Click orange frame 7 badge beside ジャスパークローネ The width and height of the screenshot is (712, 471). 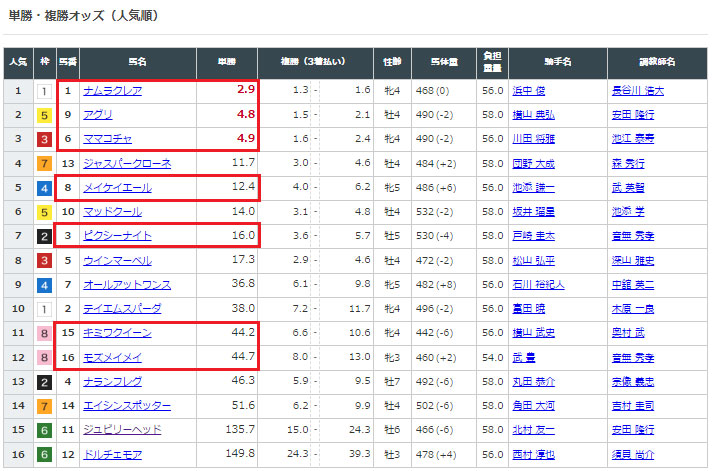coord(43,163)
